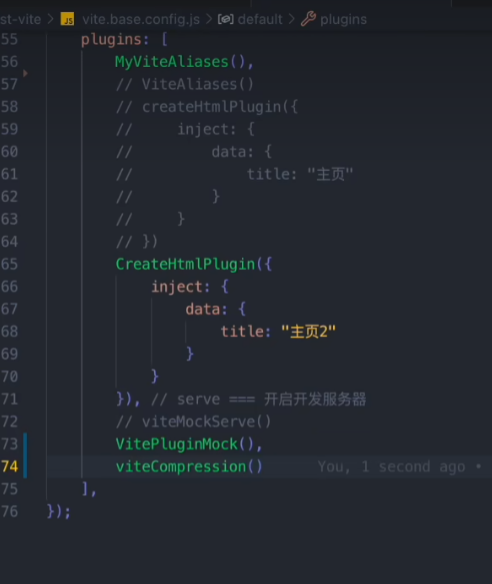This screenshot has height=584, width=492.
Task: Click the blue change bar beside line 73
Action: pos(25,444)
